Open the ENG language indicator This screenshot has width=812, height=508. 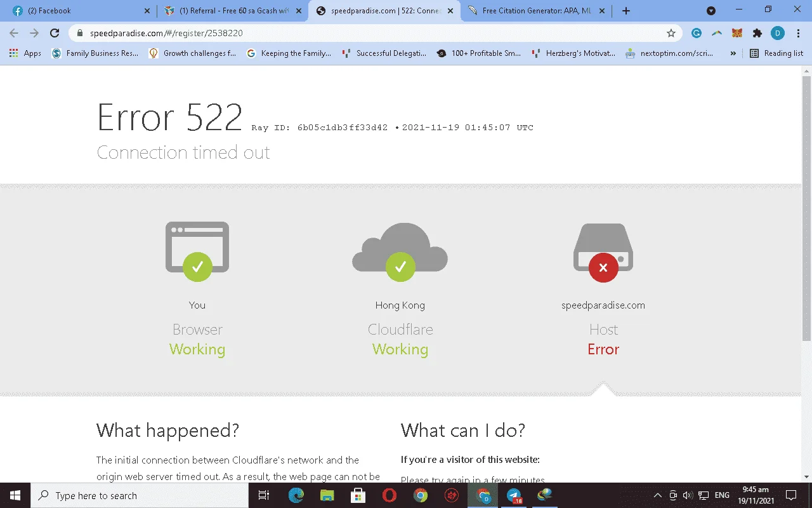(722, 495)
